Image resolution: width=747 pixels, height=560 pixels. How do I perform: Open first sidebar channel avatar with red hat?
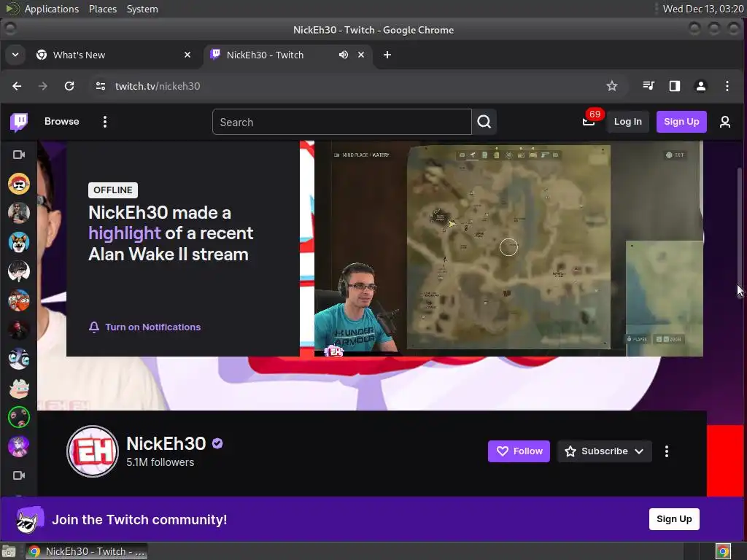pos(19,184)
